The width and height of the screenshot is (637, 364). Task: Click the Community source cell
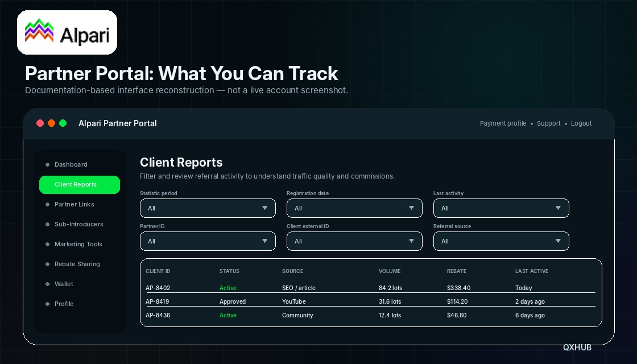297,316
